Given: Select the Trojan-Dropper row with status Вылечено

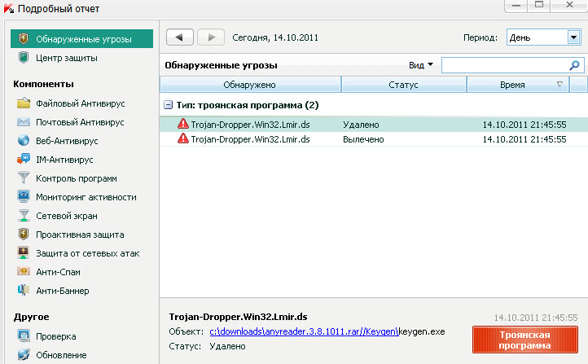Looking at the screenshot, I should point(372,139).
